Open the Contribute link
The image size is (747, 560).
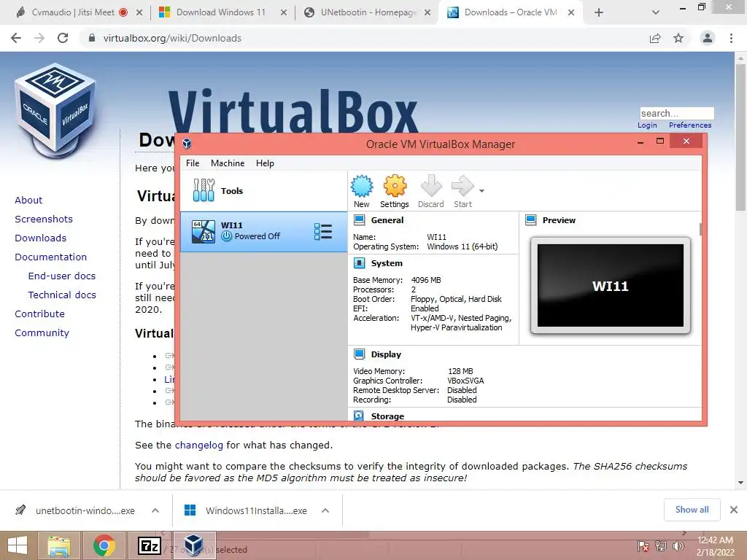click(39, 314)
